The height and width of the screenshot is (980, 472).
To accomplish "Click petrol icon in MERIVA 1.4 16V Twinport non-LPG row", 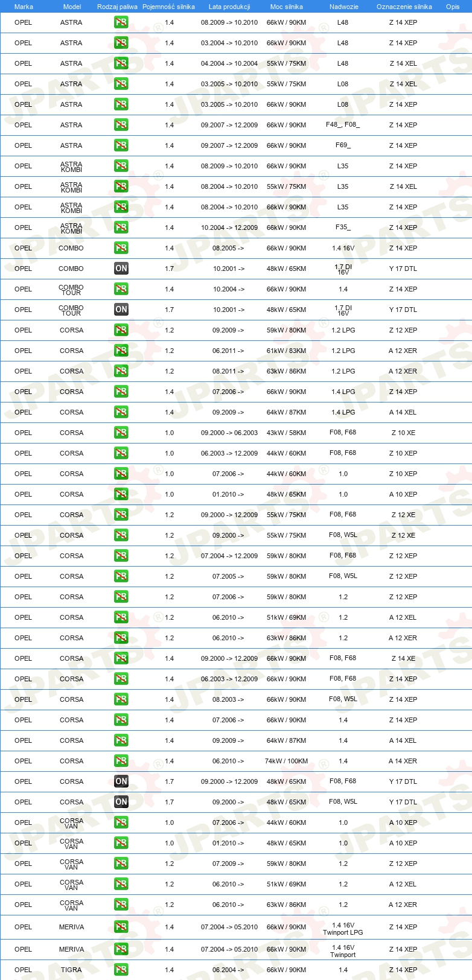I will 121,949.
